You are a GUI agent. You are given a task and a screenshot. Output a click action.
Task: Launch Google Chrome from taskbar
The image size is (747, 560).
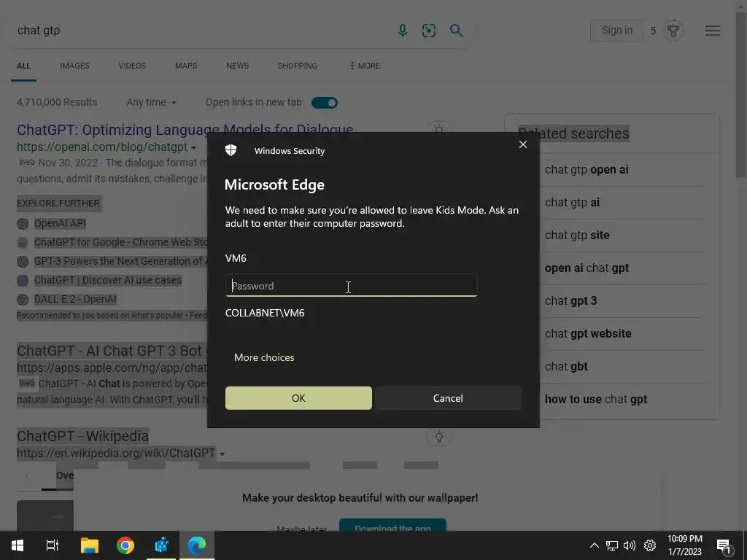125,545
